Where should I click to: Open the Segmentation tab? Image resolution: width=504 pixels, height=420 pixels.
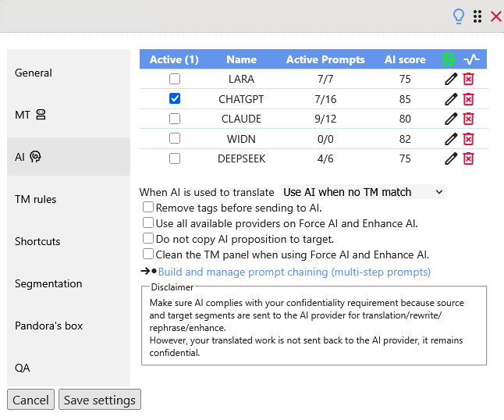(69, 283)
